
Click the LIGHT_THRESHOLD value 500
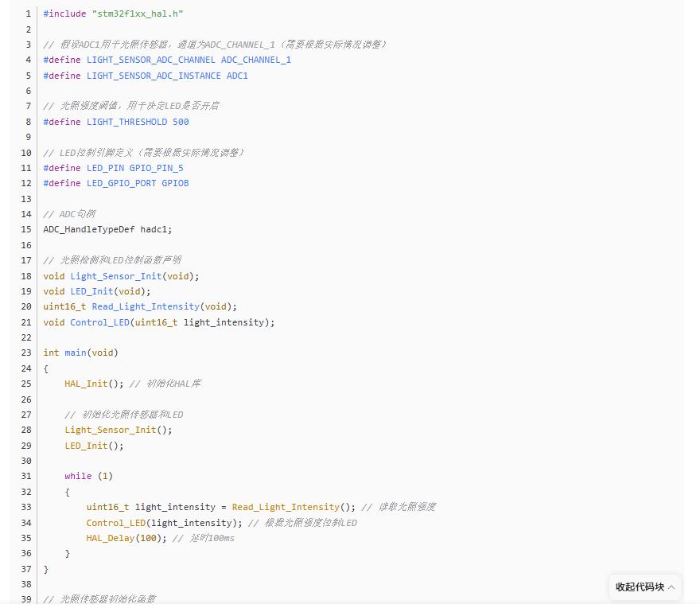click(x=181, y=122)
